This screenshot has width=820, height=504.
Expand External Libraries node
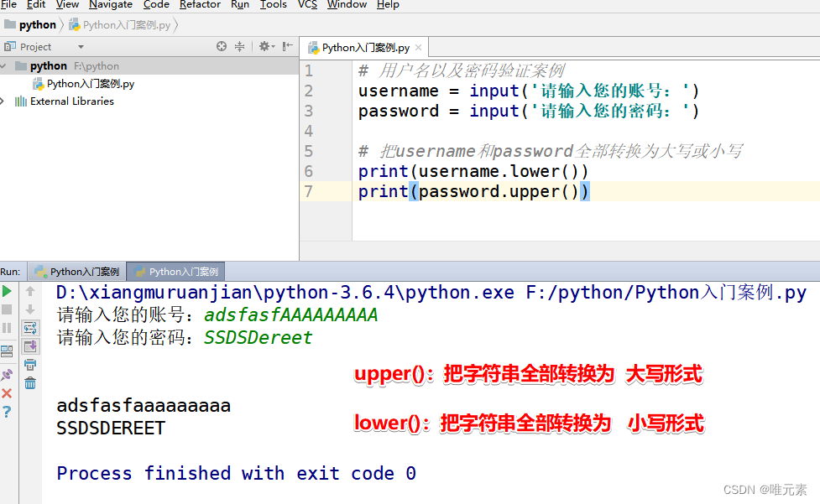click(x=3, y=101)
